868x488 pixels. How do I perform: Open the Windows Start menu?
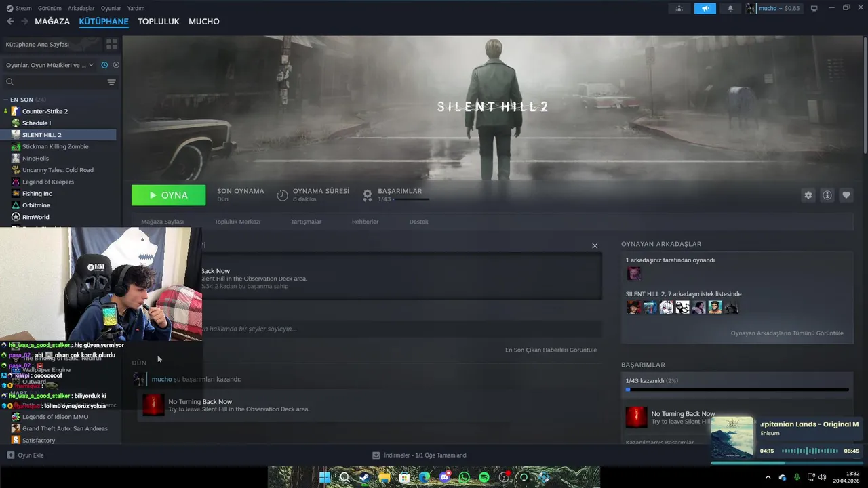325,477
